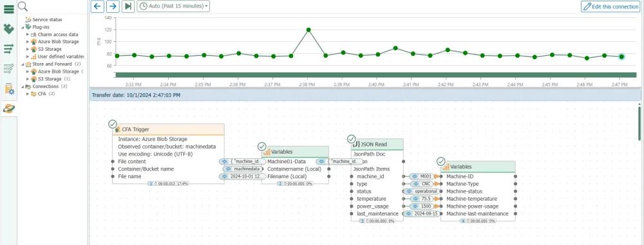Toggle eye on 2024-10-01 file name value

tap(225, 176)
